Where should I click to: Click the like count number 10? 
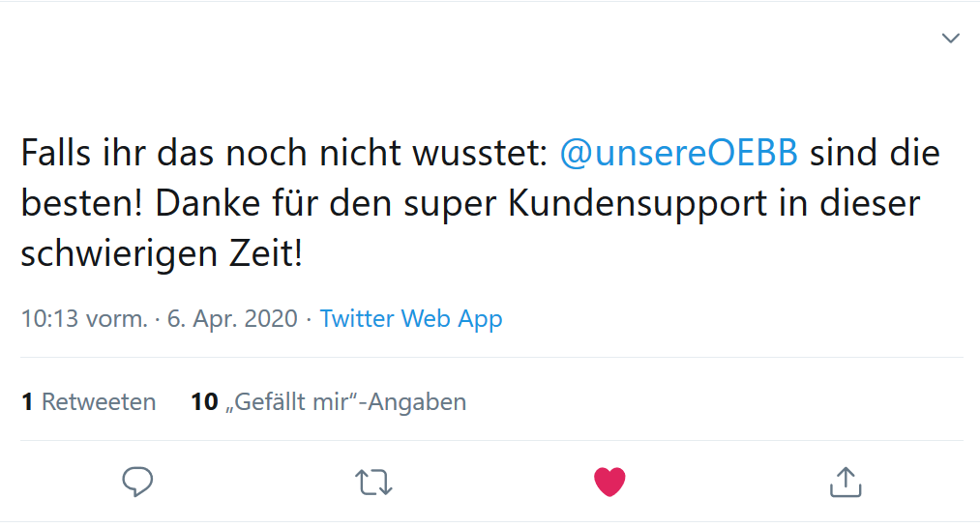tap(204, 402)
